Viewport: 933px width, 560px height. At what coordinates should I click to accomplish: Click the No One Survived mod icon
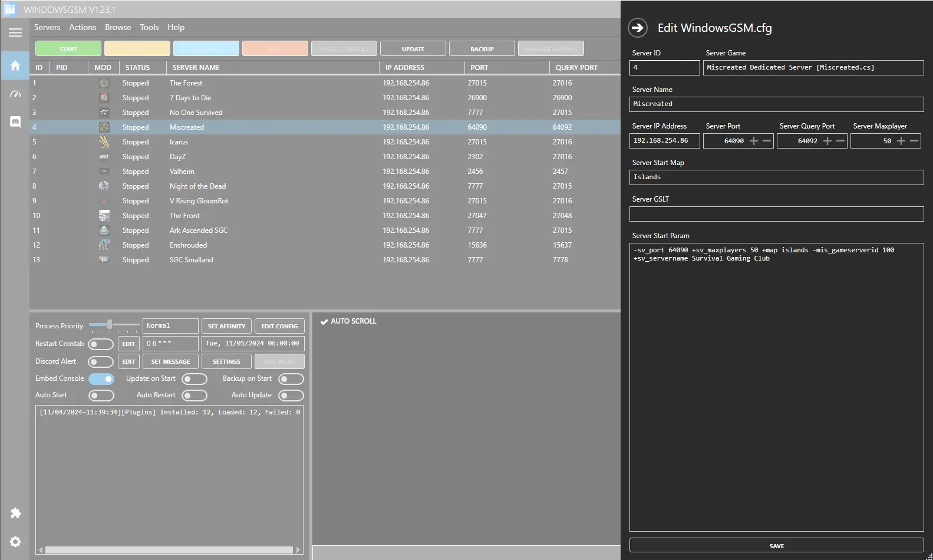click(104, 113)
